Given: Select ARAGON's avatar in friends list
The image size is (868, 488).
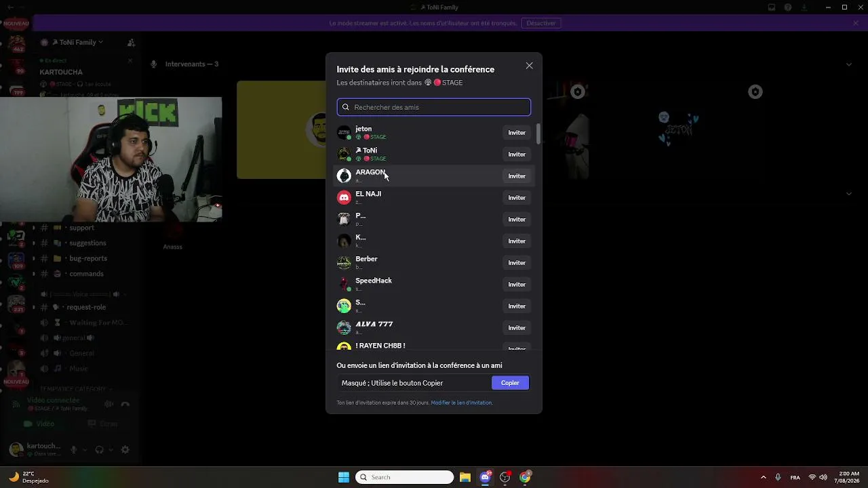Looking at the screenshot, I should click(344, 176).
